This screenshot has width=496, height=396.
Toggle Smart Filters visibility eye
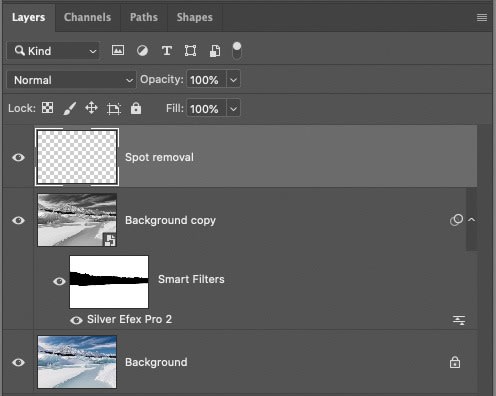click(59, 281)
